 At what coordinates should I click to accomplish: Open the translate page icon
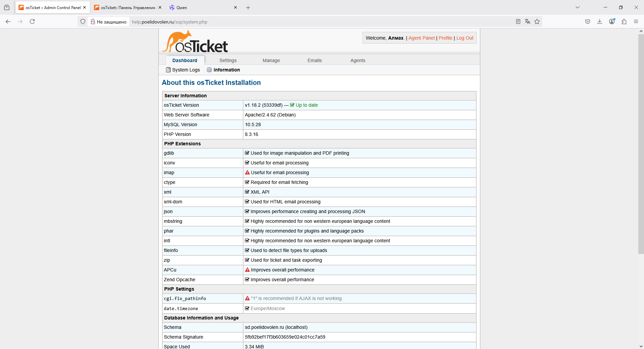click(x=528, y=21)
